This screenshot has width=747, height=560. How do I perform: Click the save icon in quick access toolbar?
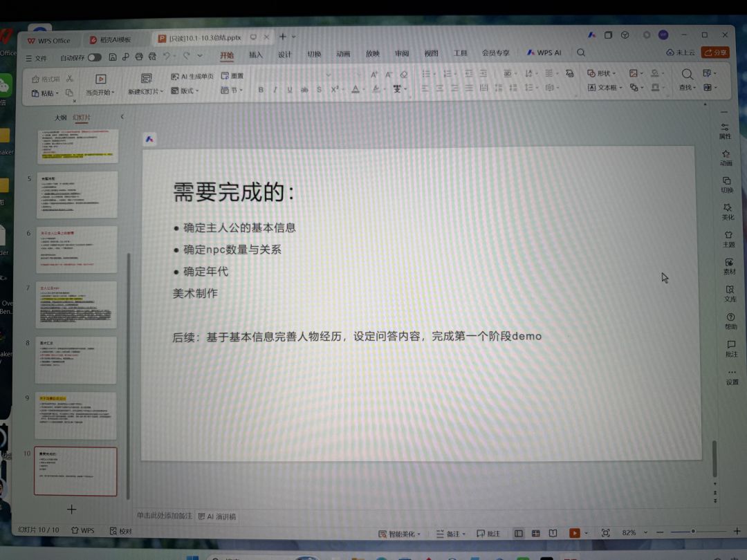pos(113,57)
